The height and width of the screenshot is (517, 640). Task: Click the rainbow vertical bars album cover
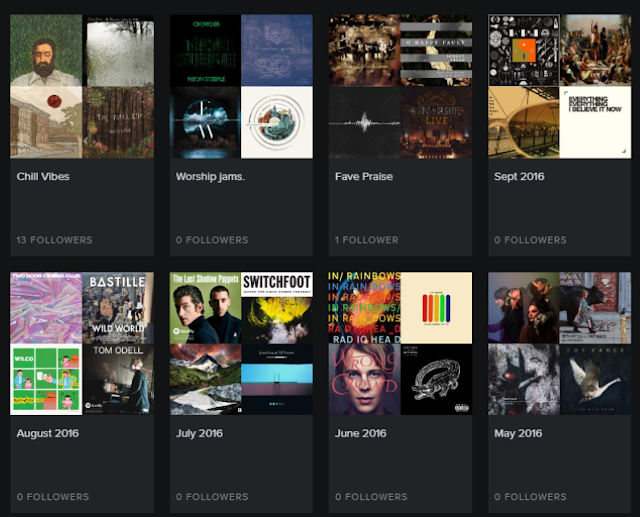pos(436,308)
